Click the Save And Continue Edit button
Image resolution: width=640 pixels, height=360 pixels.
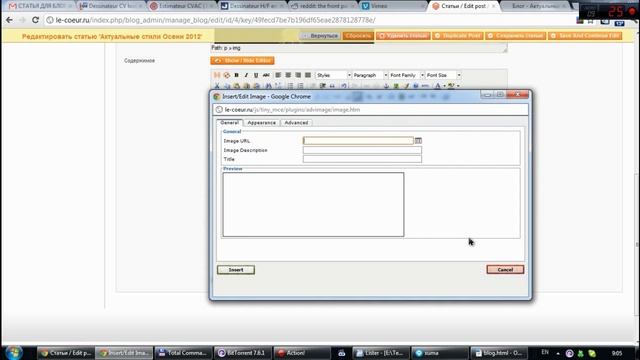tap(585, 36)
